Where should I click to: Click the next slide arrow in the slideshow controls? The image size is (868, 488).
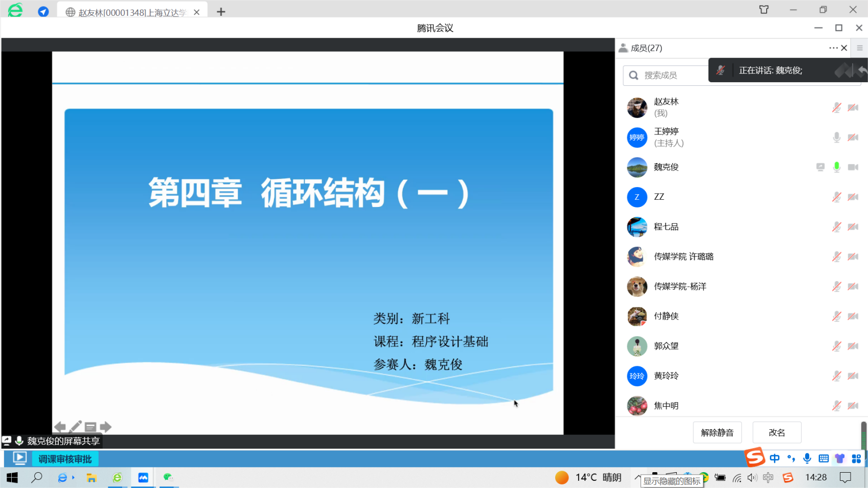pos(106,427)
